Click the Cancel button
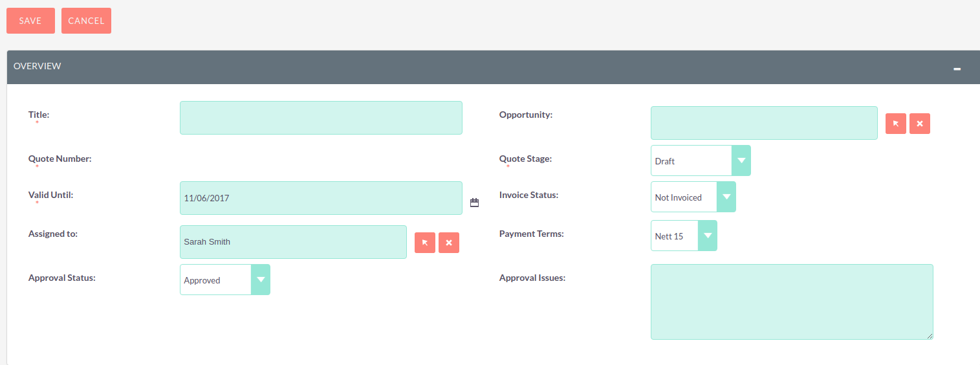Screen dimensions: 980x365 coord(86,21)
